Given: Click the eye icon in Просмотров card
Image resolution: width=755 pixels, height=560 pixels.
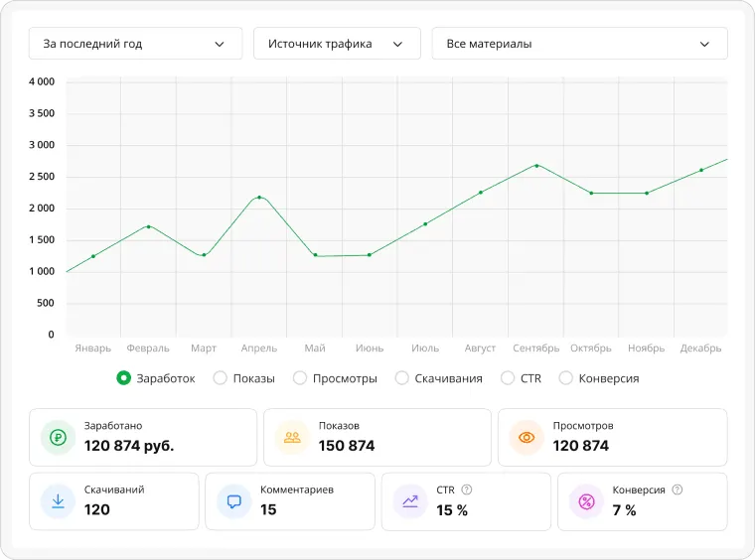Looking at the screenshot, I should click(527, 437).
